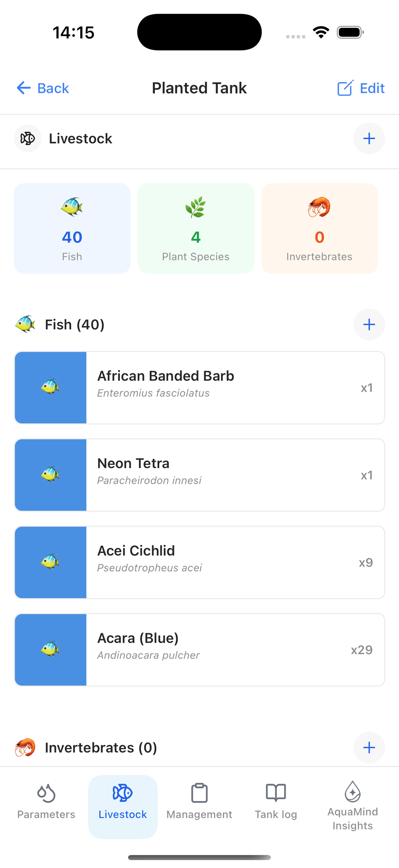Screen dimensions: 399x868
Task: Tap the plus icon in Livestock header
Action: coord(369,138)
